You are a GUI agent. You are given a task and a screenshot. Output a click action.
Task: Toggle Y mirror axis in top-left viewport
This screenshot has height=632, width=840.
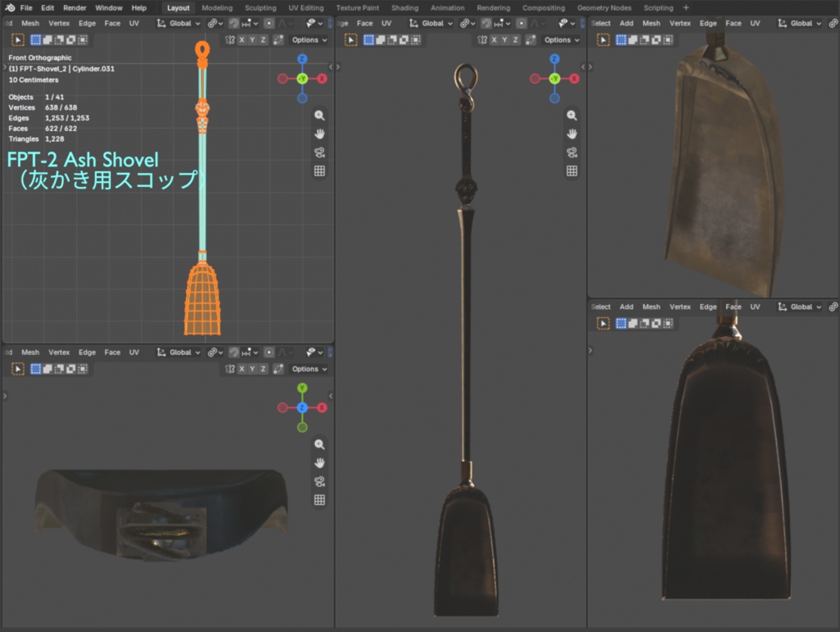tap(253, 40)
